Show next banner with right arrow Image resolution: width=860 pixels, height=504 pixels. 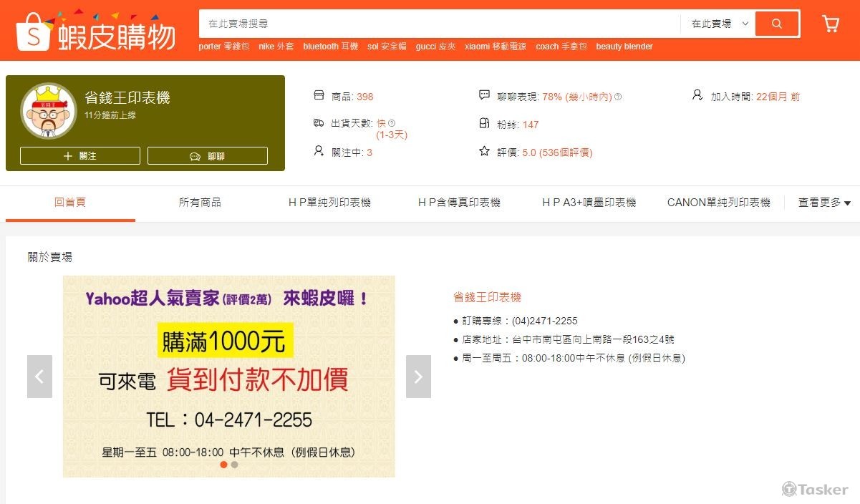(418, 377)
